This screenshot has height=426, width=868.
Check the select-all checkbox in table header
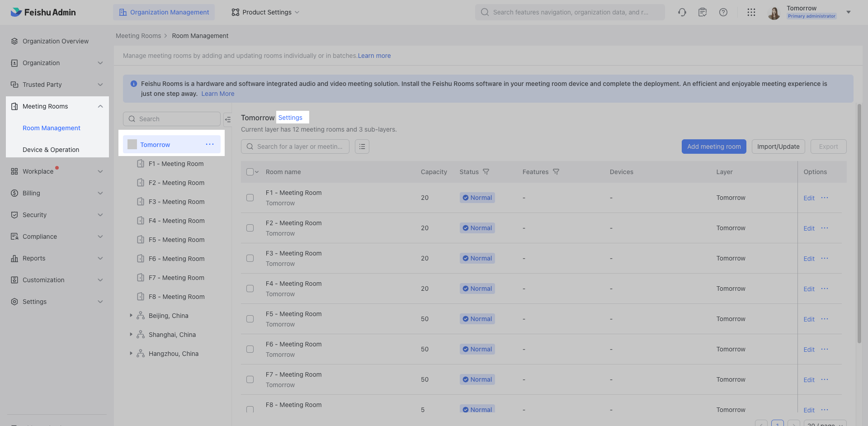(x=250, y=172)
